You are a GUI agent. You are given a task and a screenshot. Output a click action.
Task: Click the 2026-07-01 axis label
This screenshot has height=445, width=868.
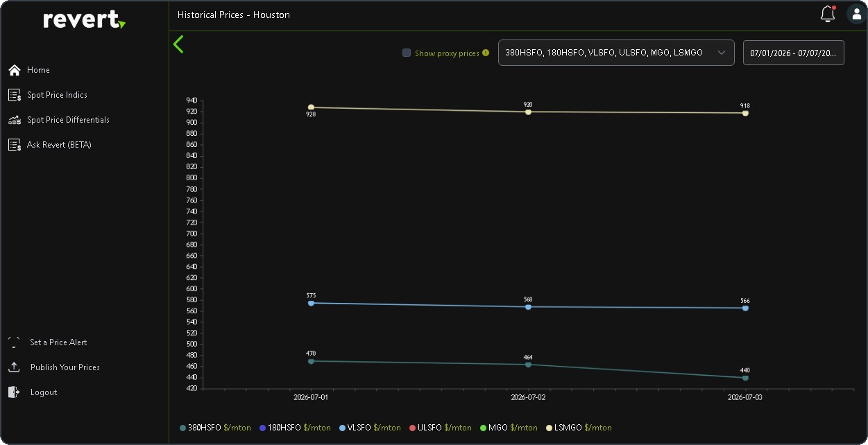point(311,398)
